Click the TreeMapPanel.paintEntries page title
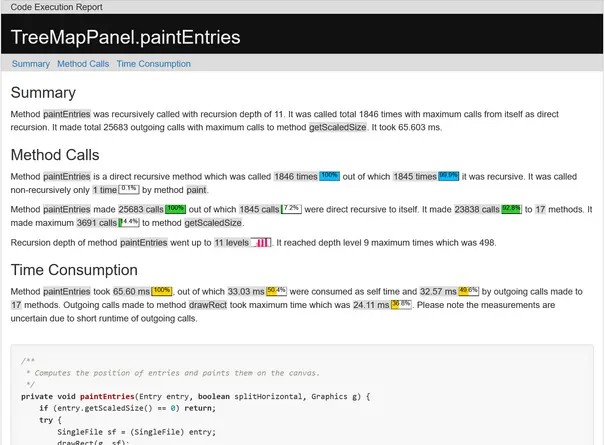The image size is (605, 445). (x=125, y=38)
